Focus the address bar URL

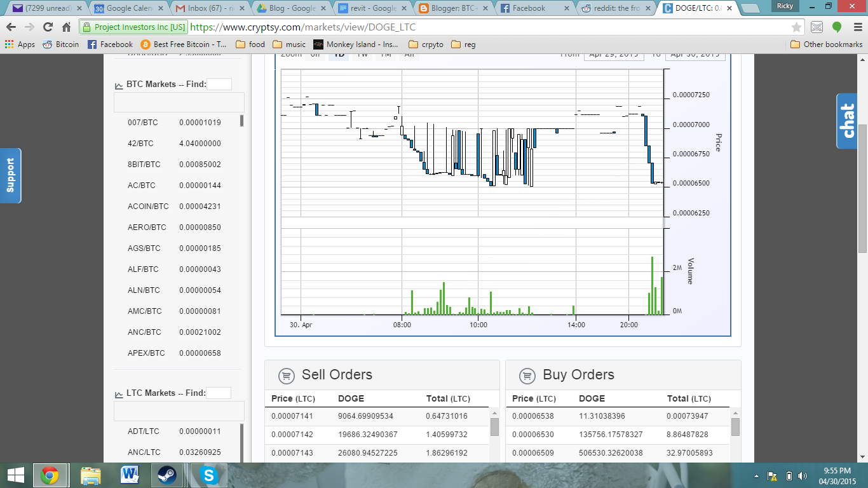point(303,27)
